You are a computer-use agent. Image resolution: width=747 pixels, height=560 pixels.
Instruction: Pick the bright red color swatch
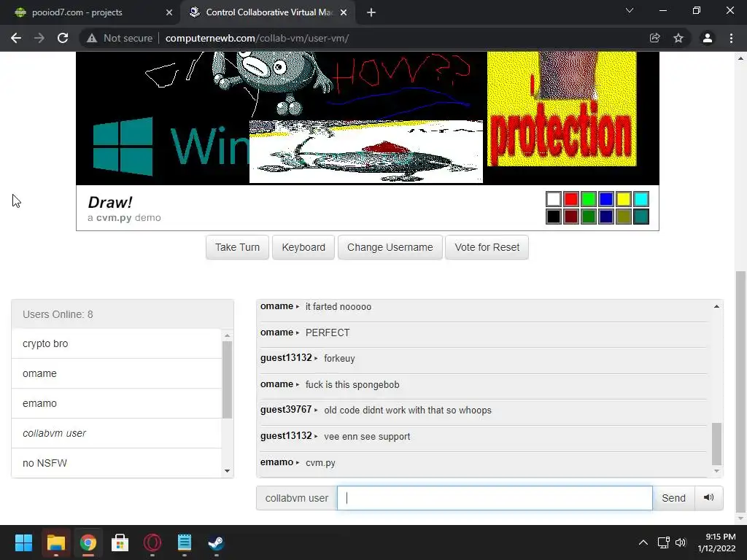570,199
